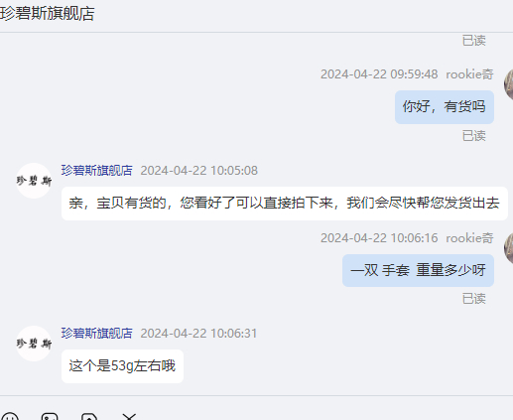
Task: Click the file upload icon
Action: pyautogui.click(x=89, y=416)
